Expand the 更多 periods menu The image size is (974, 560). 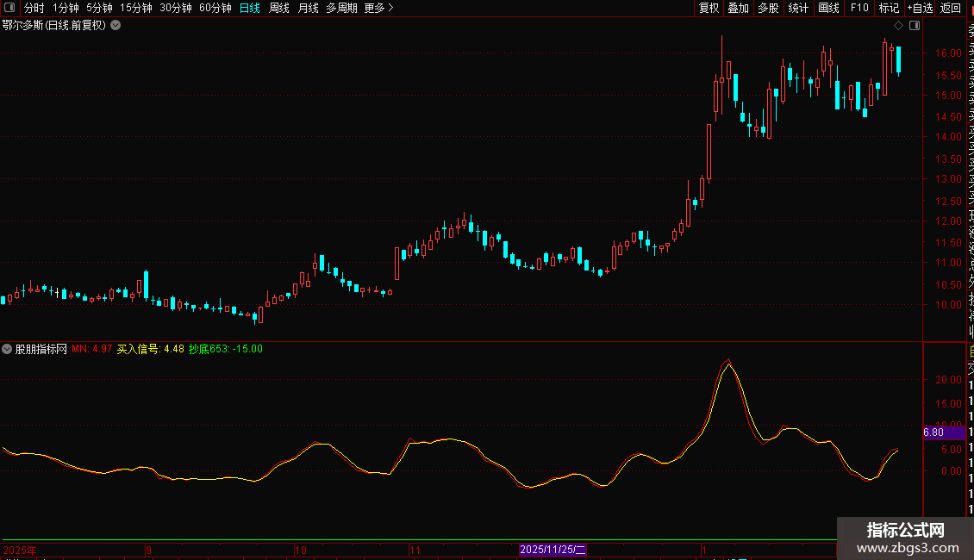click(x=379, y=8)
